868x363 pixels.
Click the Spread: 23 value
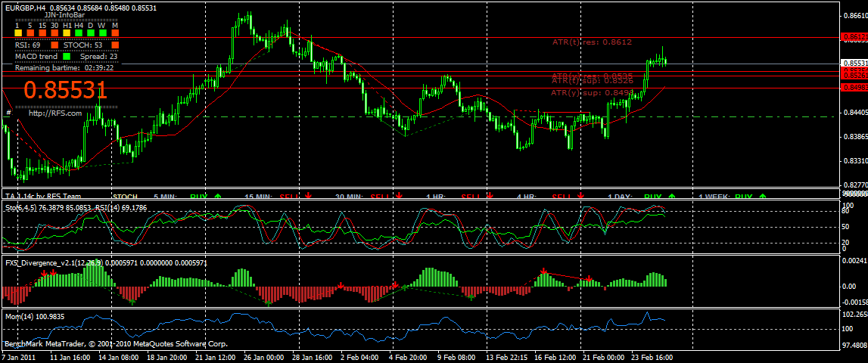point(98,57)
